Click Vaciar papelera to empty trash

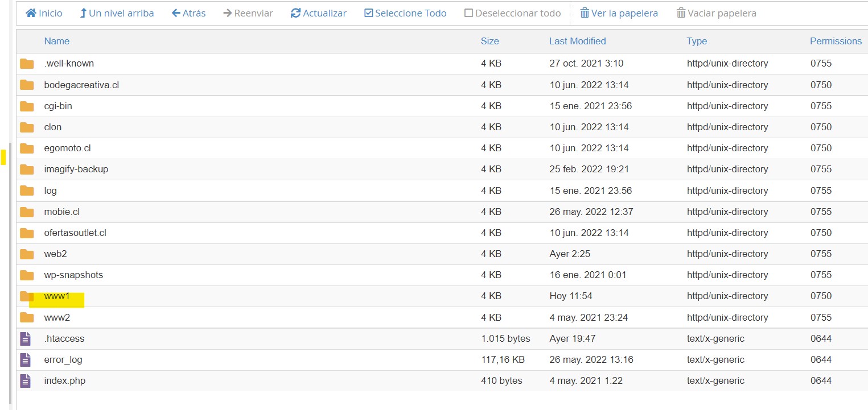coord(717,13)
